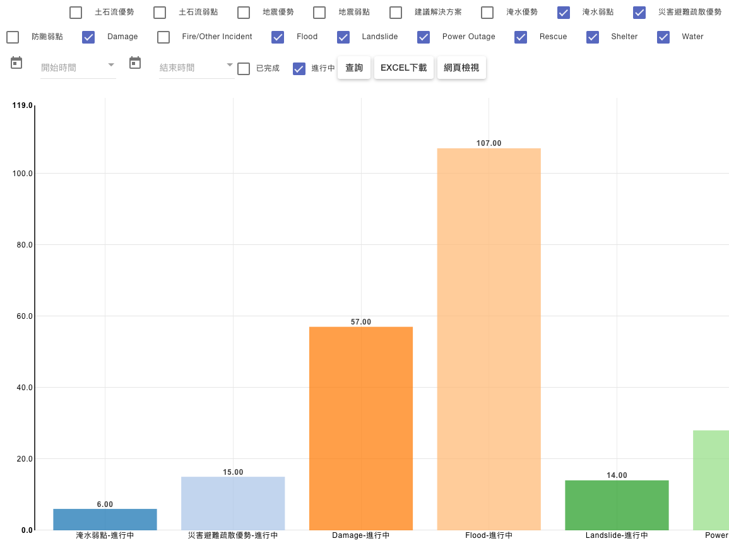This screenshot has height=560, width=729.
Task: Select the Flood-進行中 bar in the chart
Action: point(489,341)
